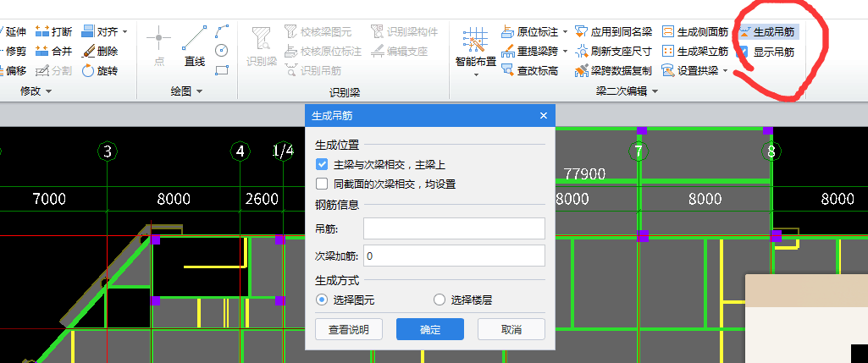The image size is (868, 363).
Task: Select the arc drawing tool
Action: click(x=222, y=30)
